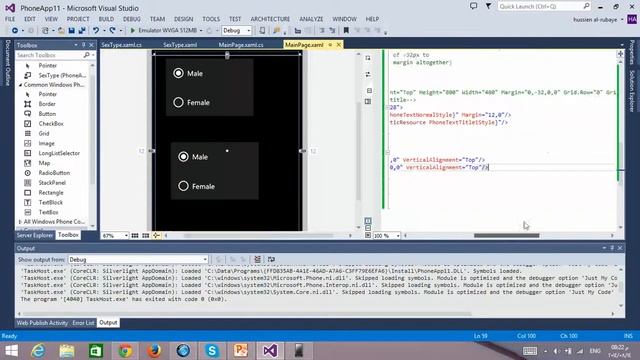Viewport: 640px width, 360px height.
Task: Open Skype from the taskbar
Action: [x=212, y=351]
